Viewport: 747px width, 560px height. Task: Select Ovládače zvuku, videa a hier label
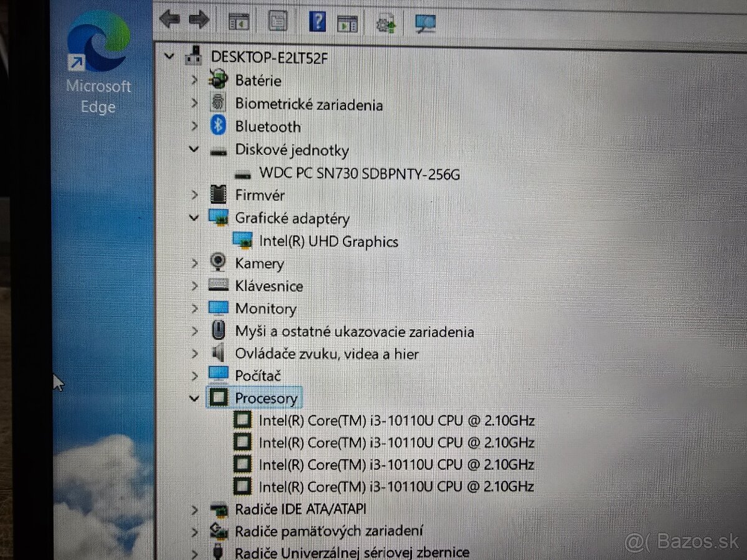coord(327,353)
